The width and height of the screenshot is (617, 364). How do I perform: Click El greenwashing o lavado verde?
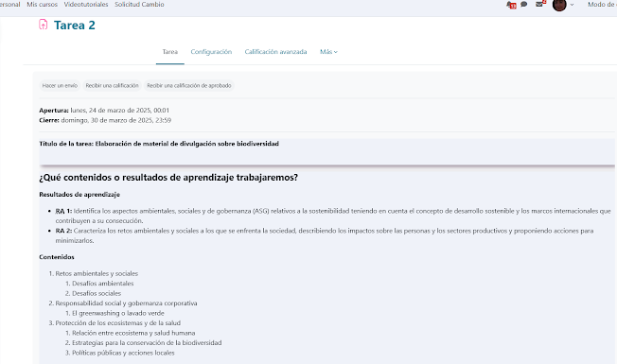(118, 313)
